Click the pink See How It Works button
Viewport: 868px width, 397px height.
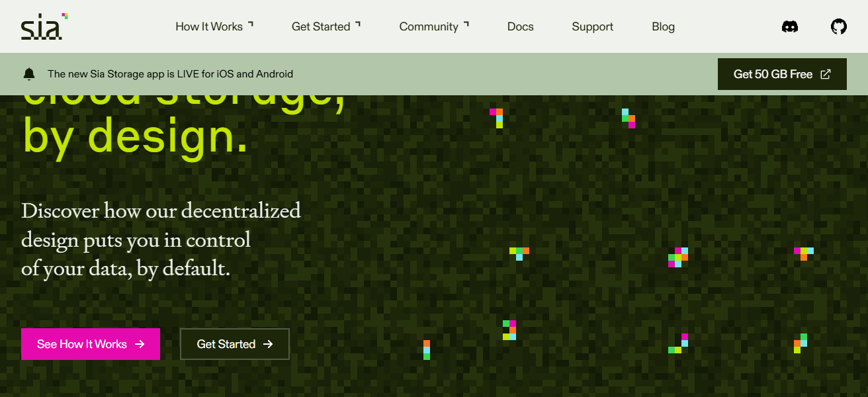click(91, 344)
